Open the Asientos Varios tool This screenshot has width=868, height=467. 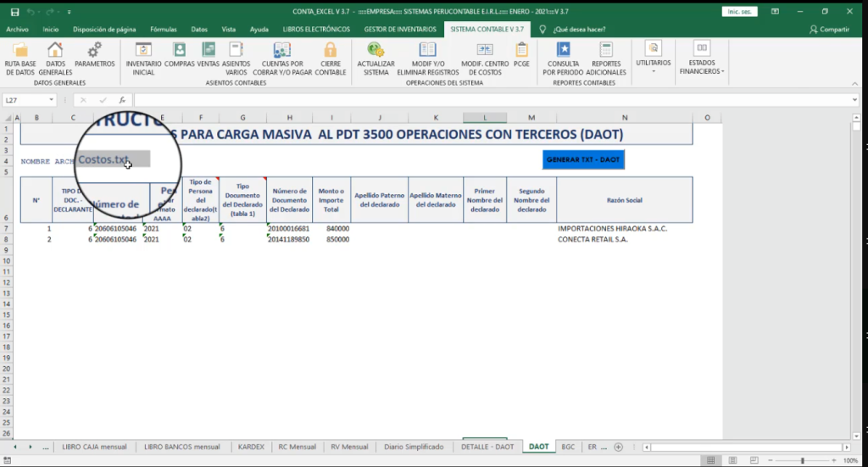pyautogui.click(x=236, y=58)
